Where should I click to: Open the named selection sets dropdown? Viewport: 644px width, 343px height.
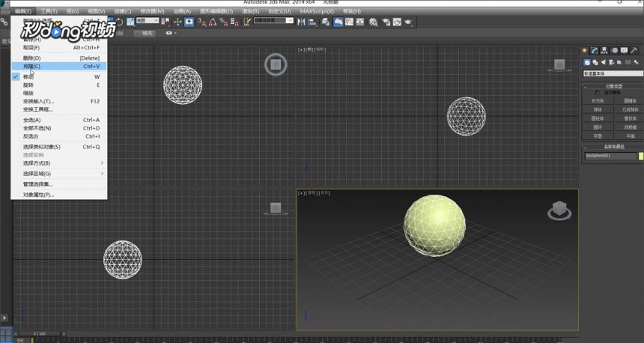[x=273, y=20]
